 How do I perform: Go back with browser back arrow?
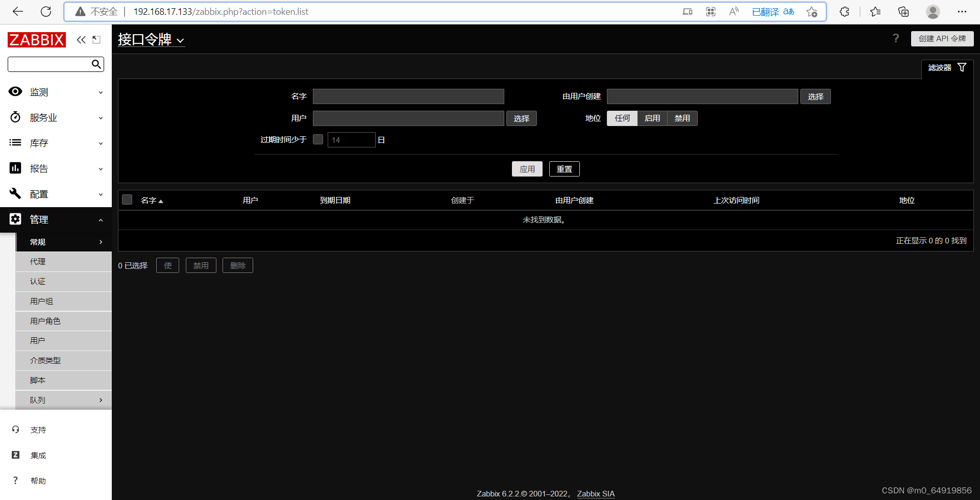point(18,12)
